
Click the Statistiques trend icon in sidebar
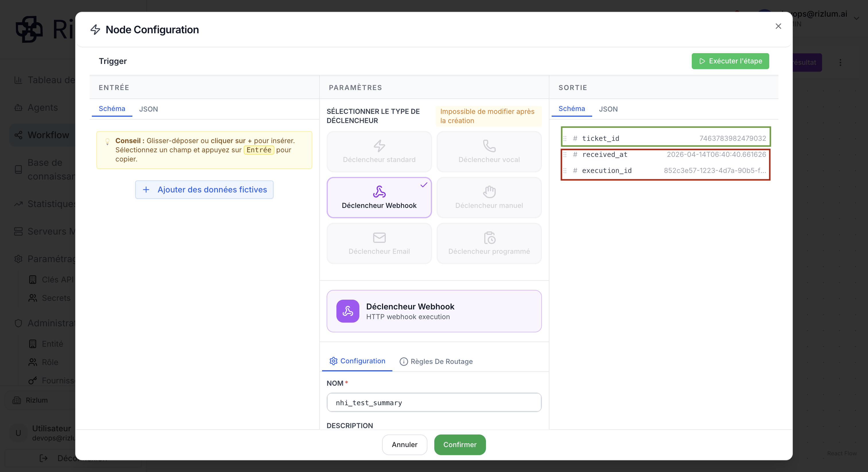point(18,204)
